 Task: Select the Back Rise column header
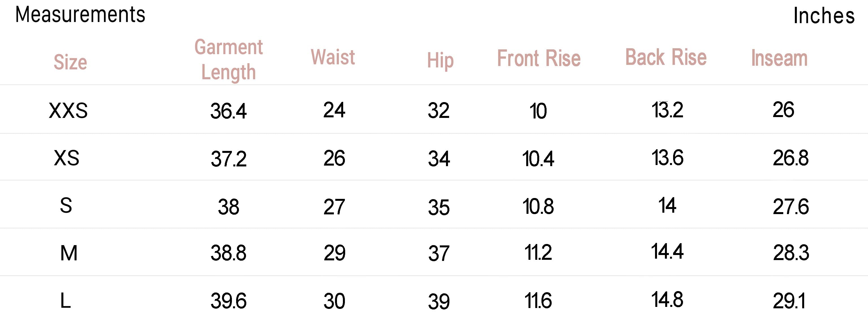[666, 57]
